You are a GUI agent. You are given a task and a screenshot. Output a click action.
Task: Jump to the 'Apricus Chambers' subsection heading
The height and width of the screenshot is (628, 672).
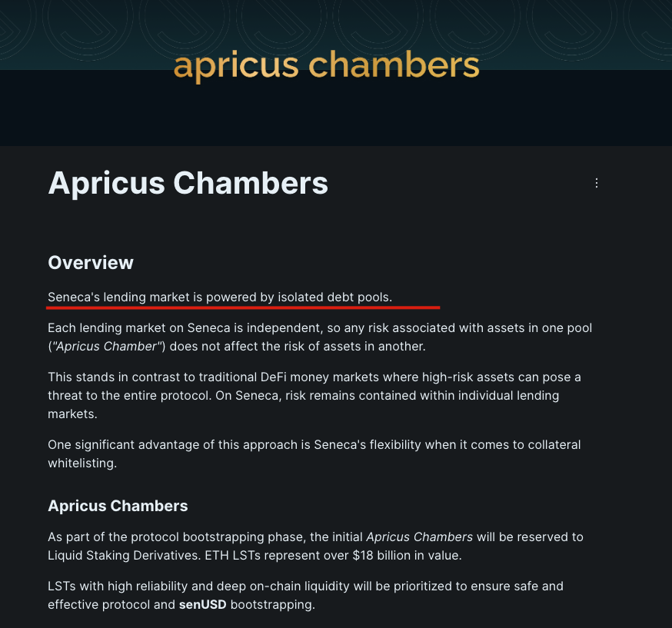118,506
